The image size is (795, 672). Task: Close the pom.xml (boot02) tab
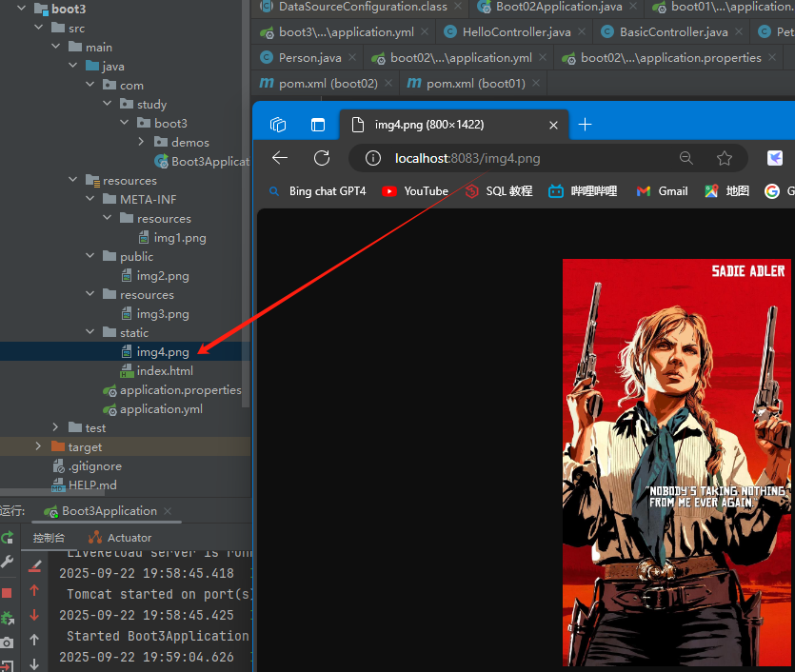[388, 83]
